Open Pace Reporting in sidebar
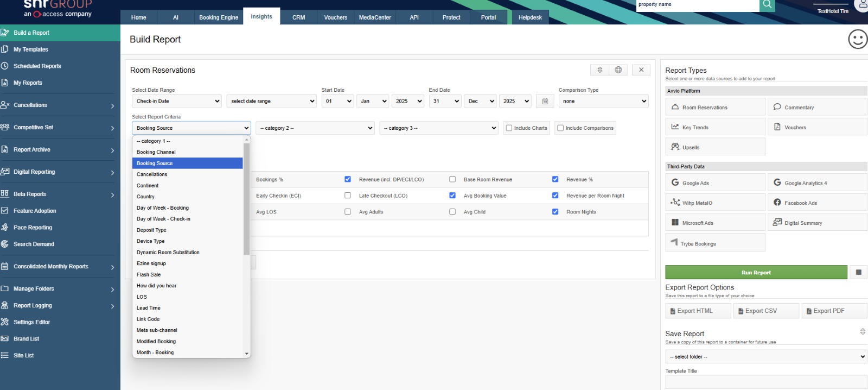Viewport: 868px width, 390px height. pos(33,228)
